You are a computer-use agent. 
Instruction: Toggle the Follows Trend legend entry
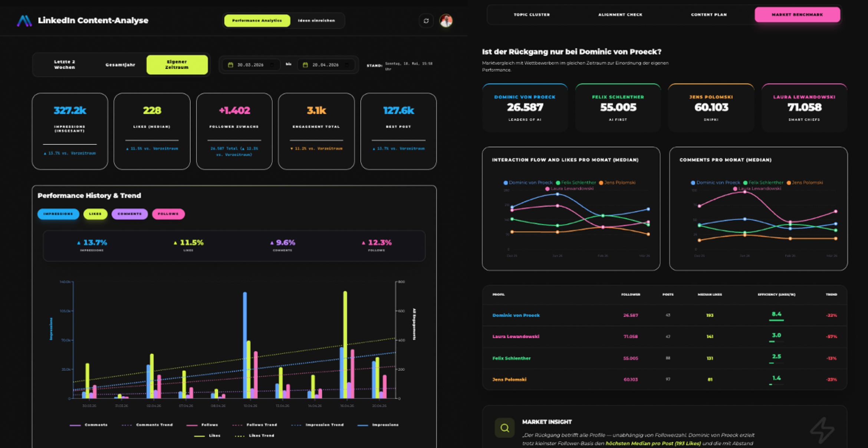254,425
